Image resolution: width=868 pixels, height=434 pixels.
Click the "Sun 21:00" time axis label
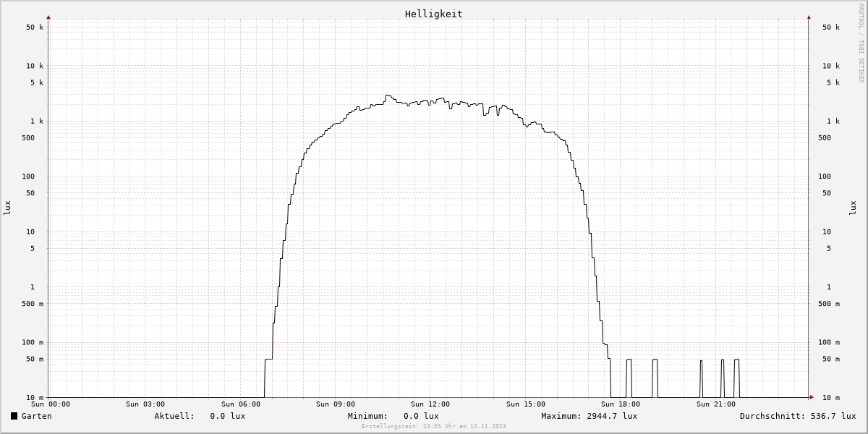(716, 404)
